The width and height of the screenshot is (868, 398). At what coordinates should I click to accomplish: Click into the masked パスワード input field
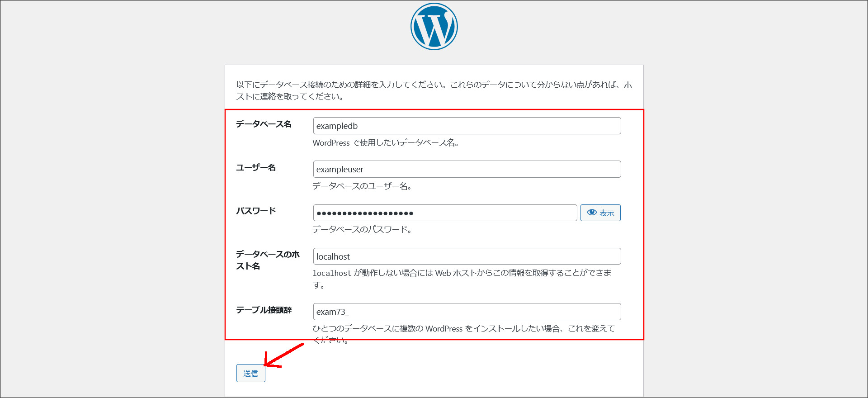coord(445,213)
